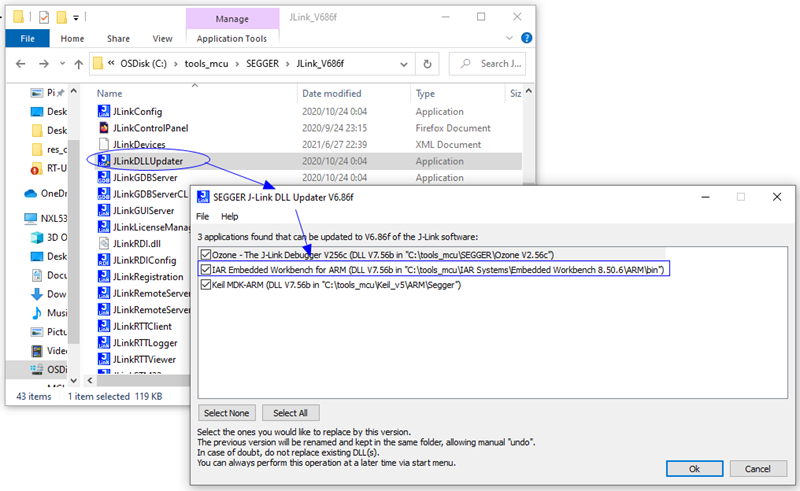Switch to the View ribbon tab
Screen dimensions: 800x491
163,38
